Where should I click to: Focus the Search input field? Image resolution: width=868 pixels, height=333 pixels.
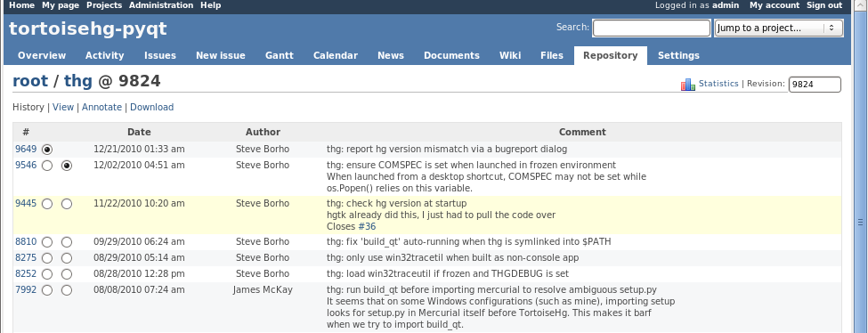[651, 28]
